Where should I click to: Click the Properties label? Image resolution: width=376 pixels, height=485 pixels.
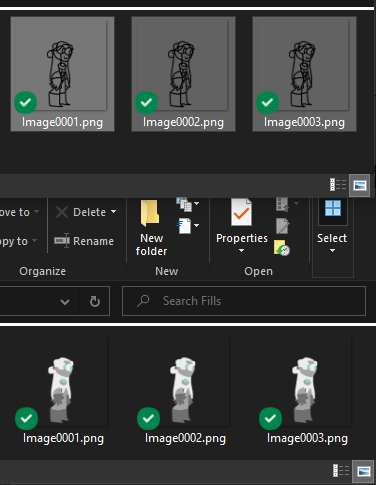(242, 238)
